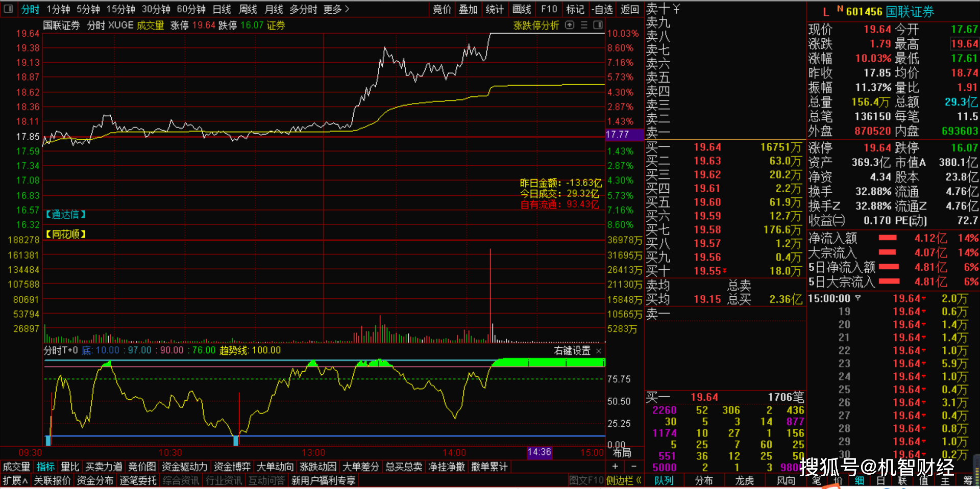Viewport: 980px width, 489px height.
Task: Remove the stock via -自选 button
Action: tap(603, 9)
